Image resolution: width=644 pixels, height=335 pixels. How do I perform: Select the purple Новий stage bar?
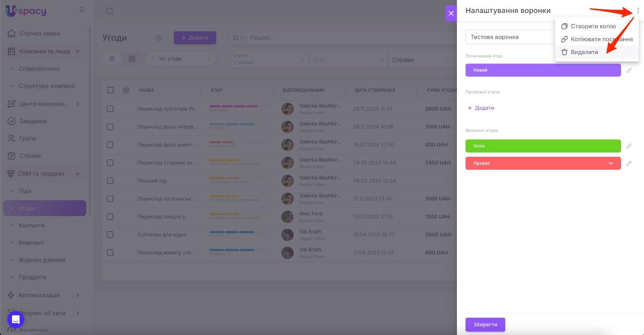tap(543, 70)
